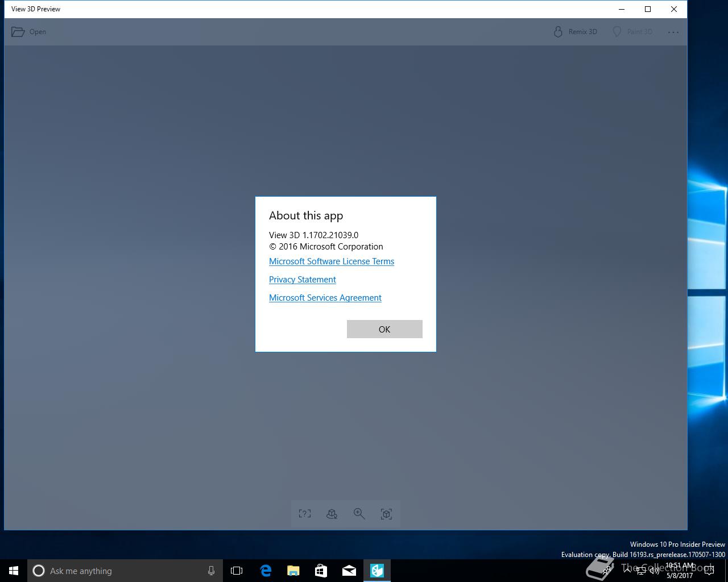Click the network tray icon
Screen dimensions: 728x582
tap(641, 571)
